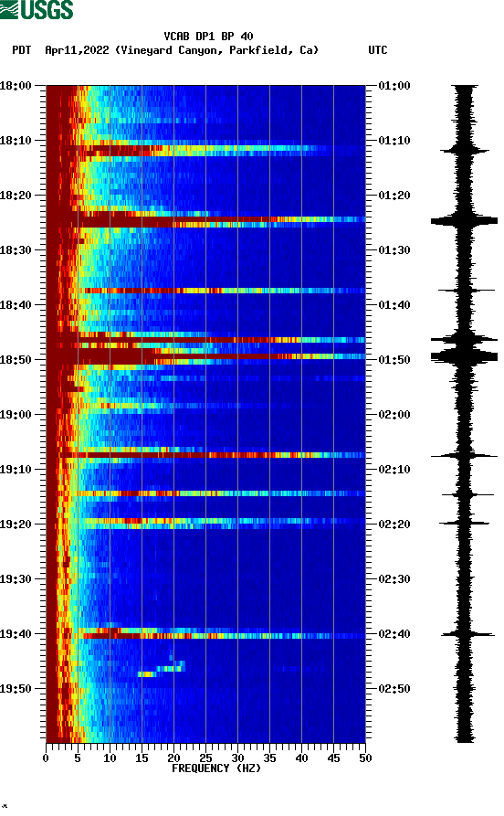Click the 18:20 PDT time label
Image resolution: width=504 pixels, height=816 pixels.
[x=16, y=196]
